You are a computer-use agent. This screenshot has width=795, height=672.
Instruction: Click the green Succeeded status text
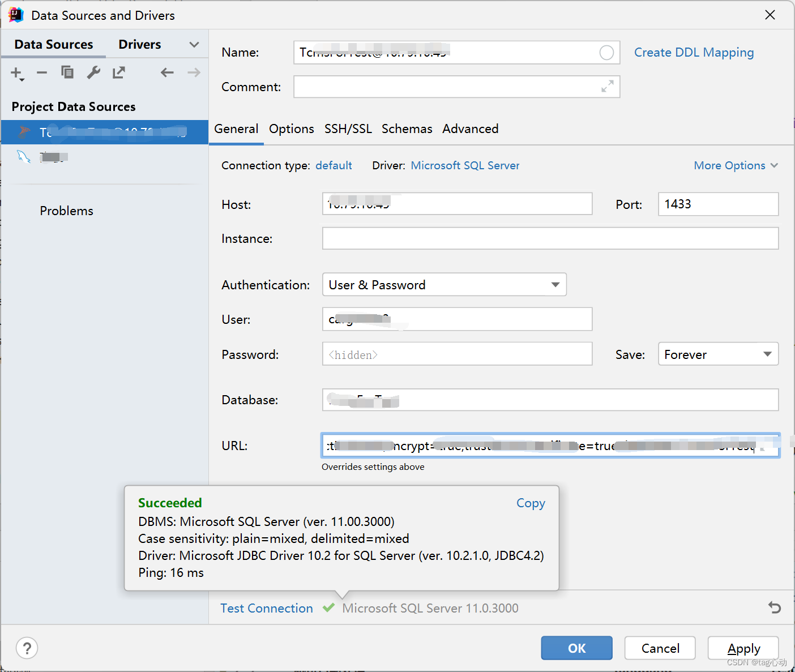[170, 503]
